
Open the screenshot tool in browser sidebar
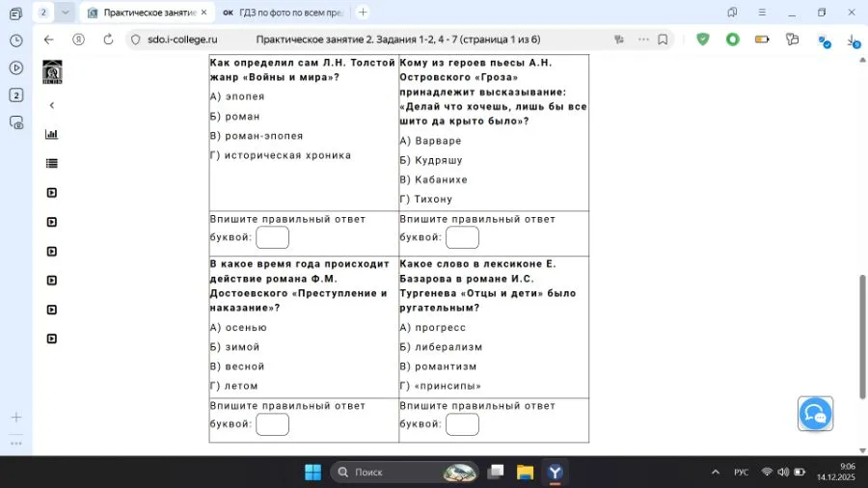coord(16,122)
